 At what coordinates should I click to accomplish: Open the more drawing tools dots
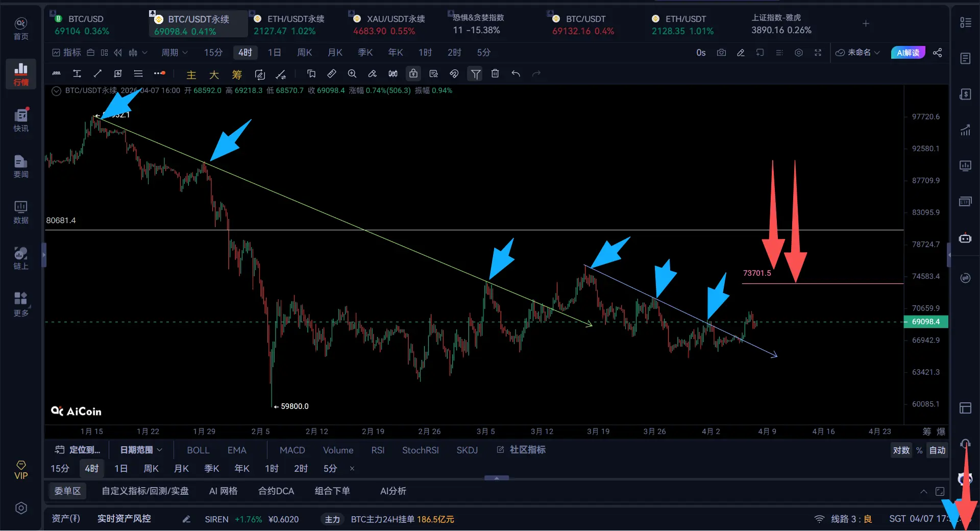coord(160,74)
